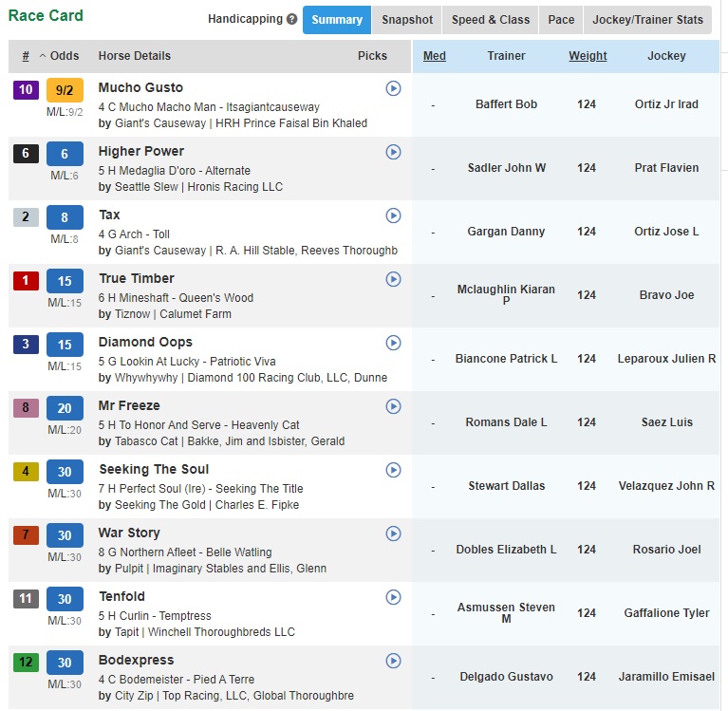Click trainer name Romans Dale L

[x=506, y=422]
